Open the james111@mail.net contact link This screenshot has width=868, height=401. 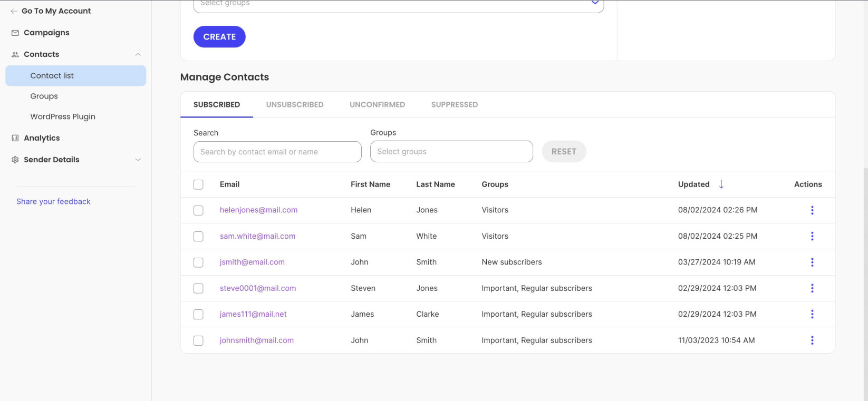pyautogui.click(x=253, y=314)
